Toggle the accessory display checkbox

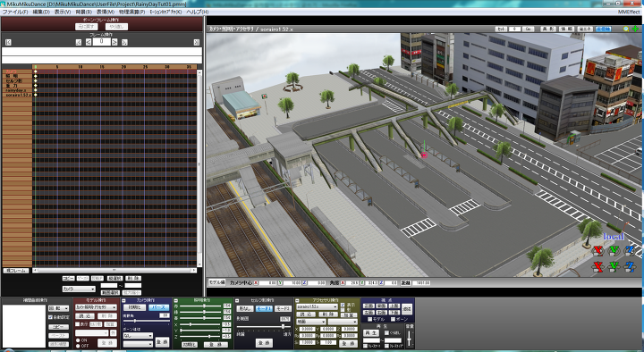(x=343, y=305)
